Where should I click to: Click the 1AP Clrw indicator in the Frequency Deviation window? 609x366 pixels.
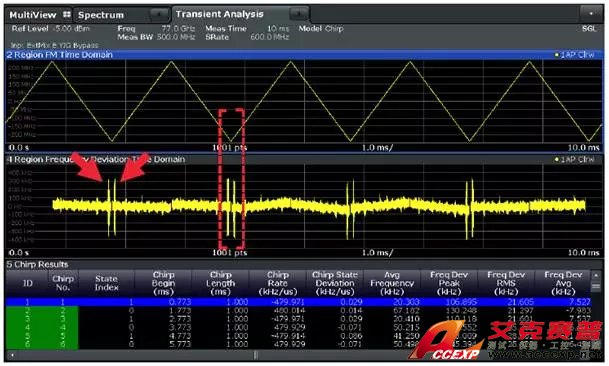click(574, 159)
